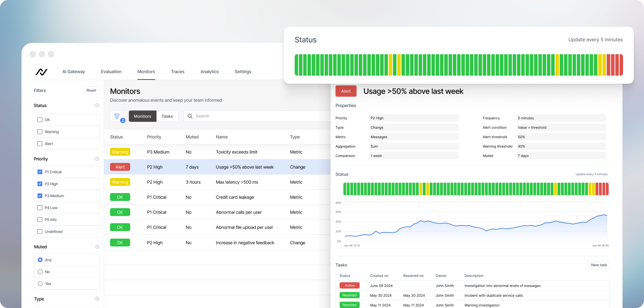644x308 pixels.
Task: Open the Settings tab
Action: 243,72
